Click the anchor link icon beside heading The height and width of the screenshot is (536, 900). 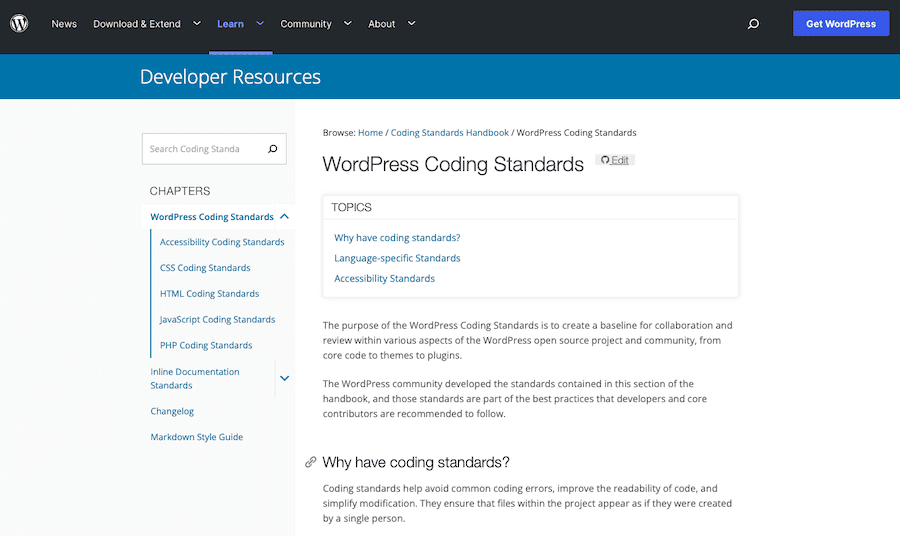[x=311, y=463]
